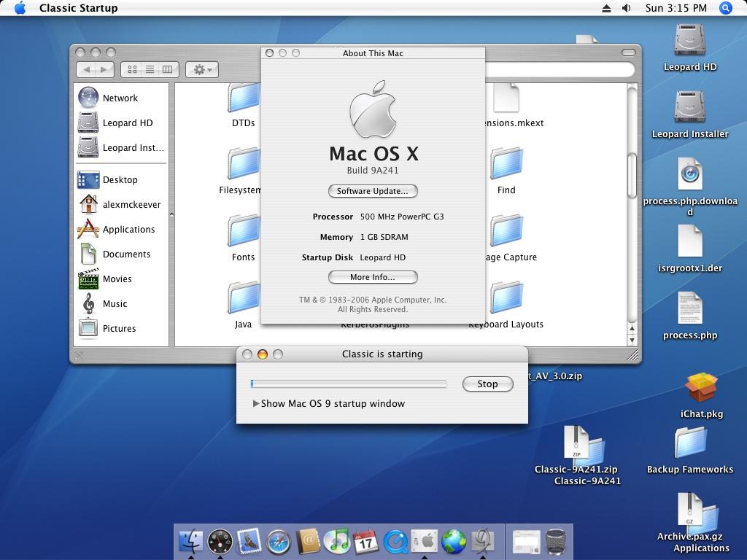Expand Show Mac OS 9 startup window
The image size is (747, 560).
pos(256,403)
